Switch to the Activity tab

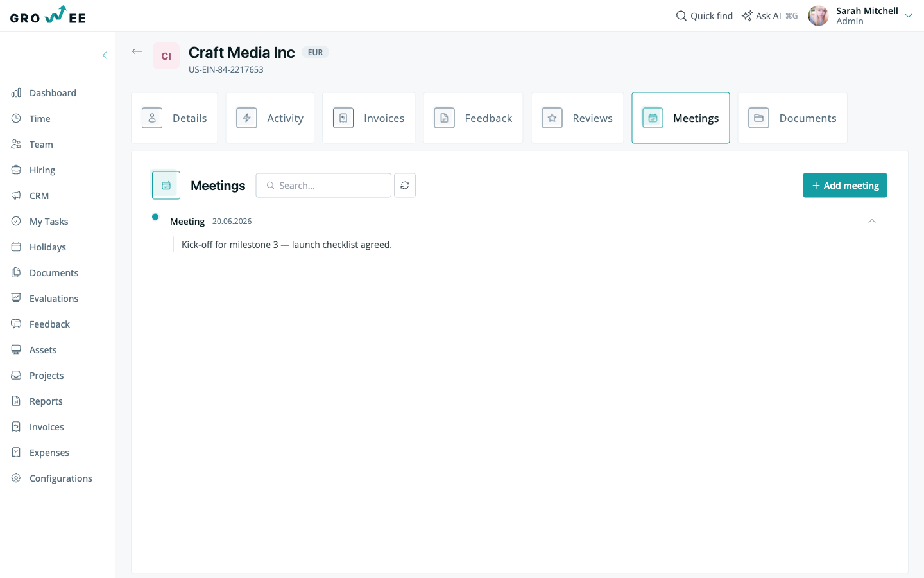(270, 118)
